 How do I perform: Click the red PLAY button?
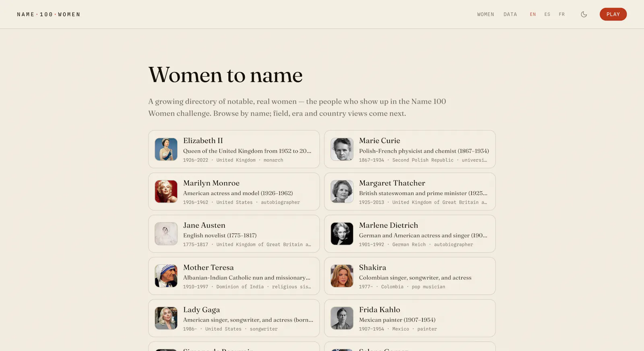613,14
